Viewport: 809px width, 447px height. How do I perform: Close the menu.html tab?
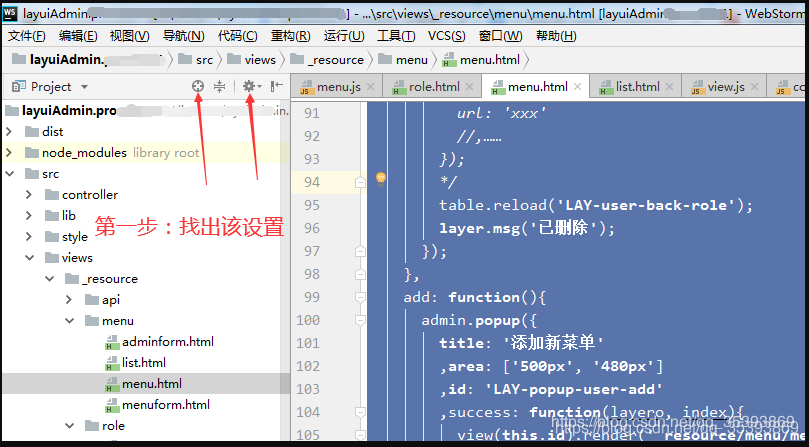(577, 87)
